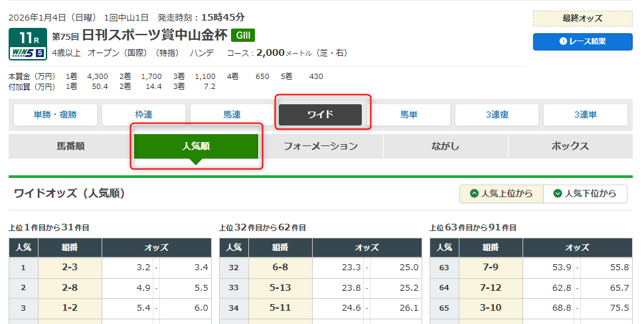Open the フォーメーション view tab

pyautogui.click(x=321, y=146)
